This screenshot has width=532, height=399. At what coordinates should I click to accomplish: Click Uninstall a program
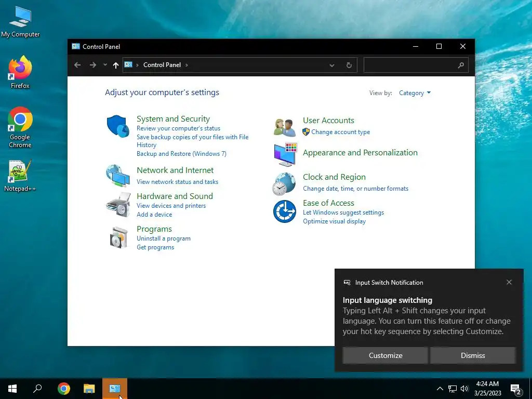163,238
